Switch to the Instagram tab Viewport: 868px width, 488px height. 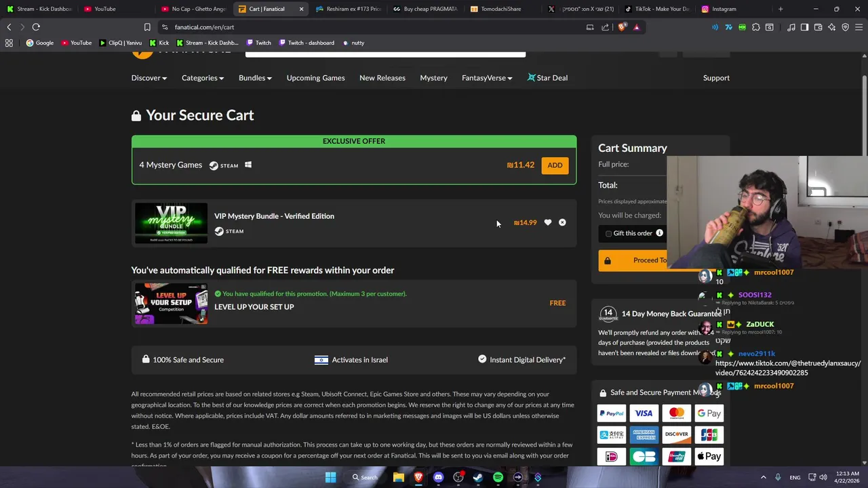pyautogui.click(x=734, y=9)
